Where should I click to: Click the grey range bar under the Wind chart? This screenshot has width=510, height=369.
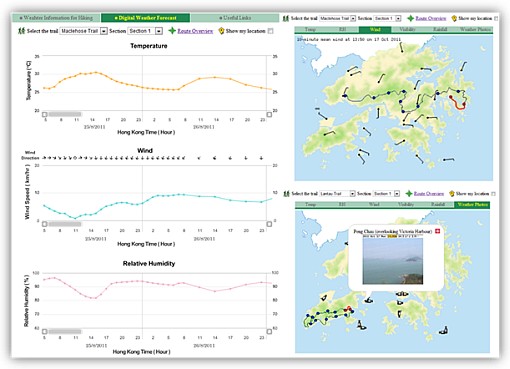(x=65, y=224)
